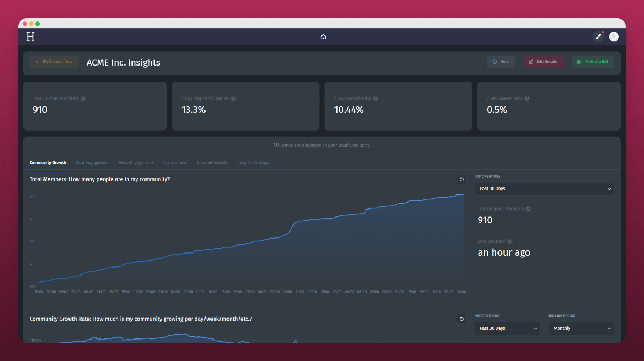Screen dimensions: 644x361
Task: Go back to My Communities
Action: tap(54, 62)
